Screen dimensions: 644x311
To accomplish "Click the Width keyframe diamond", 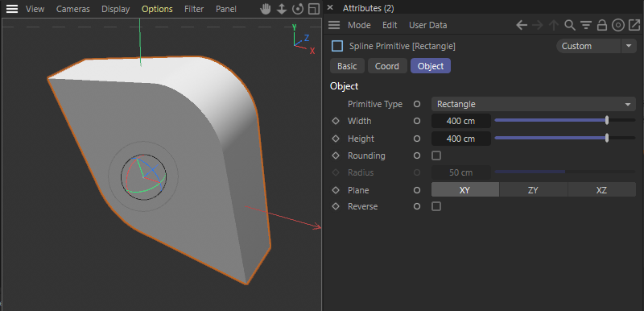I will click(x=336, y=121).
